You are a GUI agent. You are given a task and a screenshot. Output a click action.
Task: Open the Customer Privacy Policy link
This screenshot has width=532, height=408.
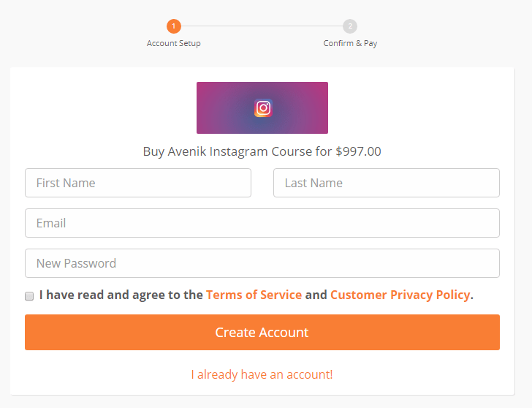[400, 295]
